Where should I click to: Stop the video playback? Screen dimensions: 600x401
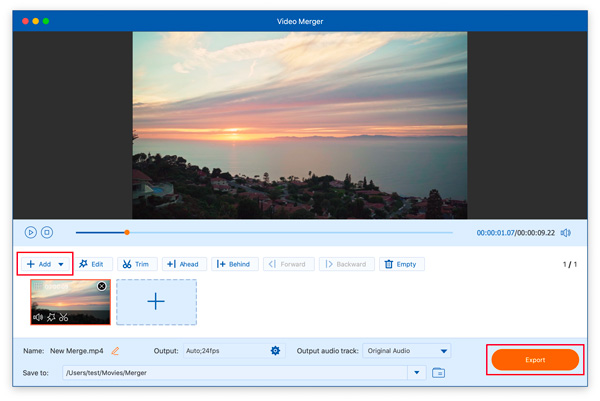pos(47,232)
